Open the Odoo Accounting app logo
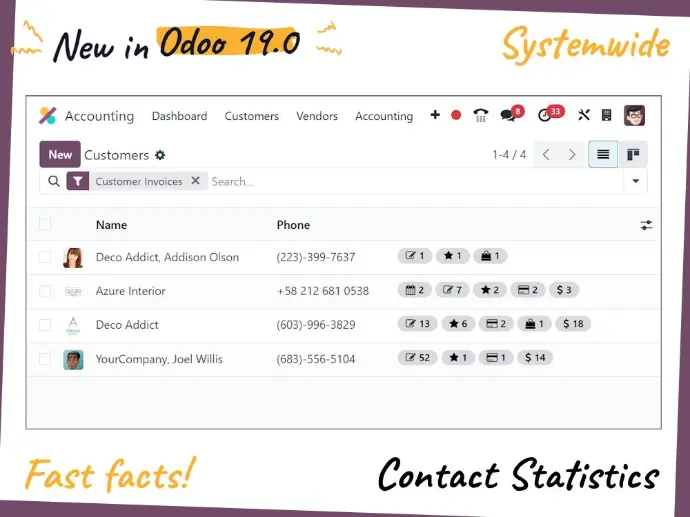The height and width of the screenshot is (517, 690). pyautogui.click(x=48, y=116)
